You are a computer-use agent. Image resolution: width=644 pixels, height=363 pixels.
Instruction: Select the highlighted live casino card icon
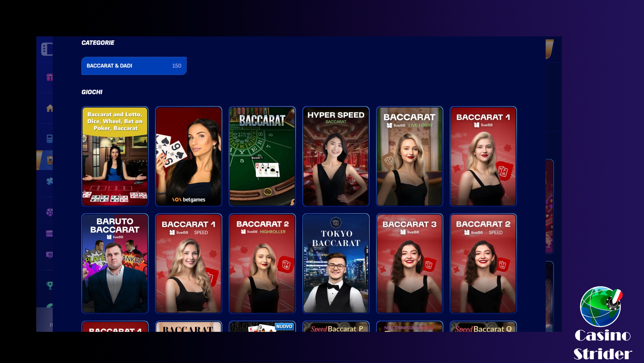(50, 160)
